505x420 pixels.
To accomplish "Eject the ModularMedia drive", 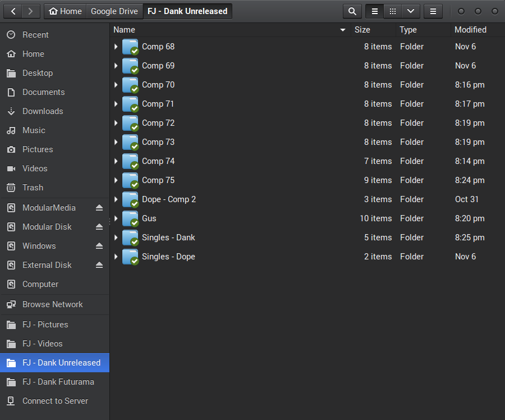I will [99, 208].
